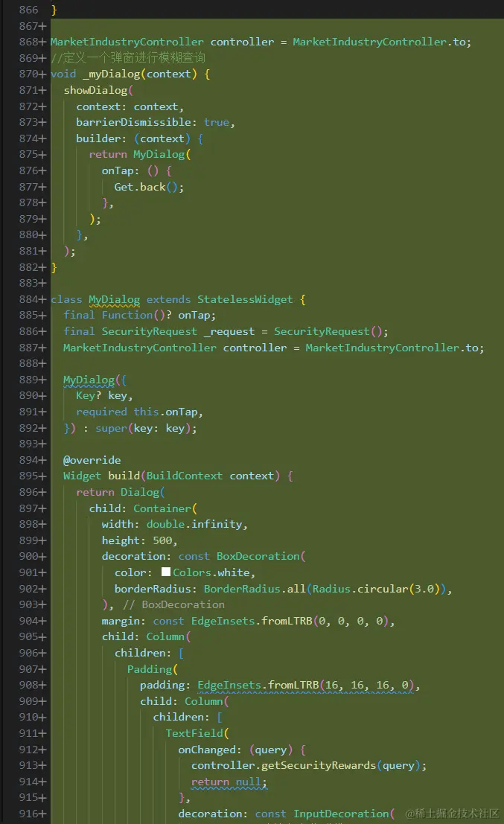Screen dimensions: 504x824
Task: Click Colors.white text on line 901
Action: pyautogui.click(x=211, y=573)
